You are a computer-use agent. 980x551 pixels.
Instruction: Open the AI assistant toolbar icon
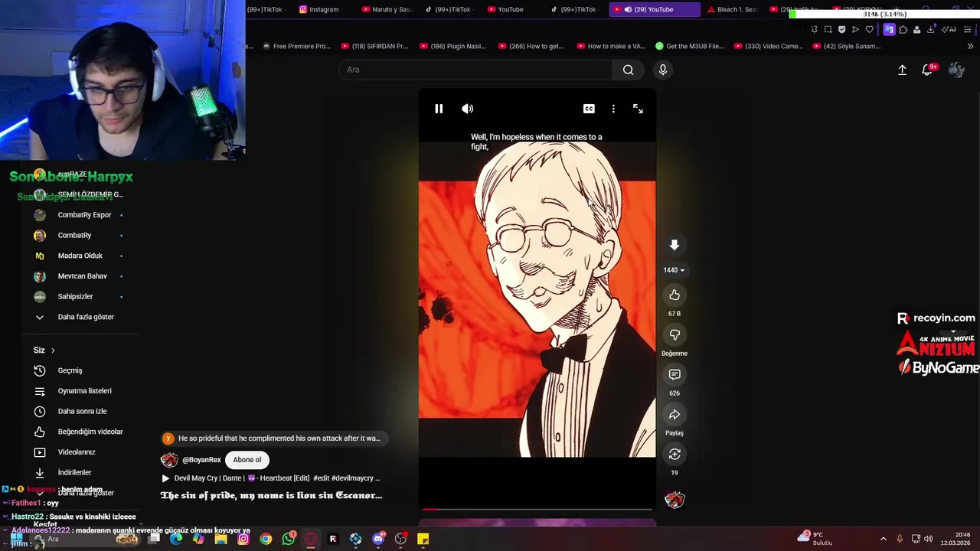point(949,30)
